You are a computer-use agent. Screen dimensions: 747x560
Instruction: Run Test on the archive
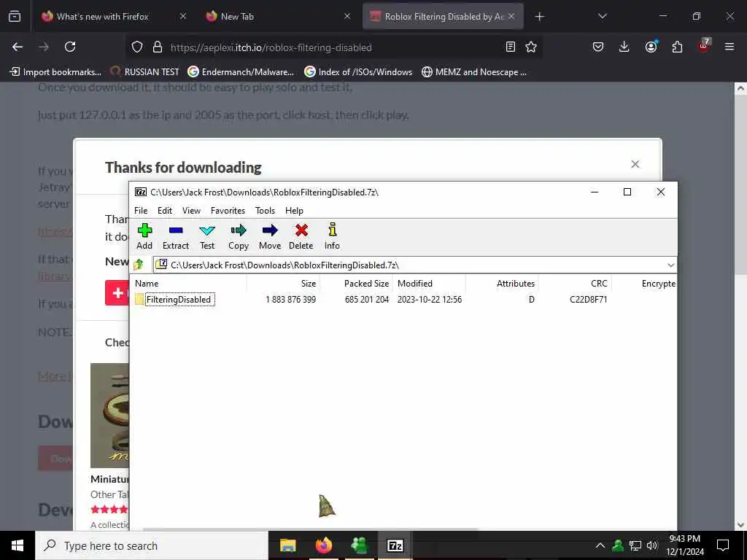(x=207, y=237)
